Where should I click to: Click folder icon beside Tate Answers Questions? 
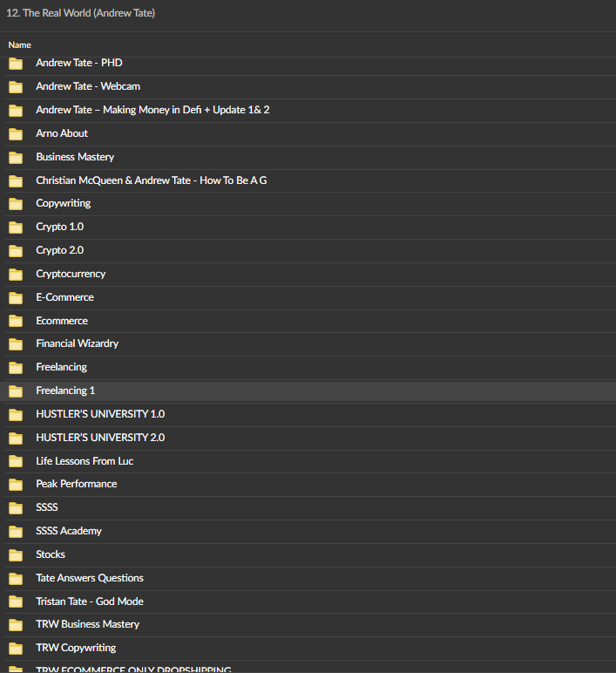click(16, 579)
